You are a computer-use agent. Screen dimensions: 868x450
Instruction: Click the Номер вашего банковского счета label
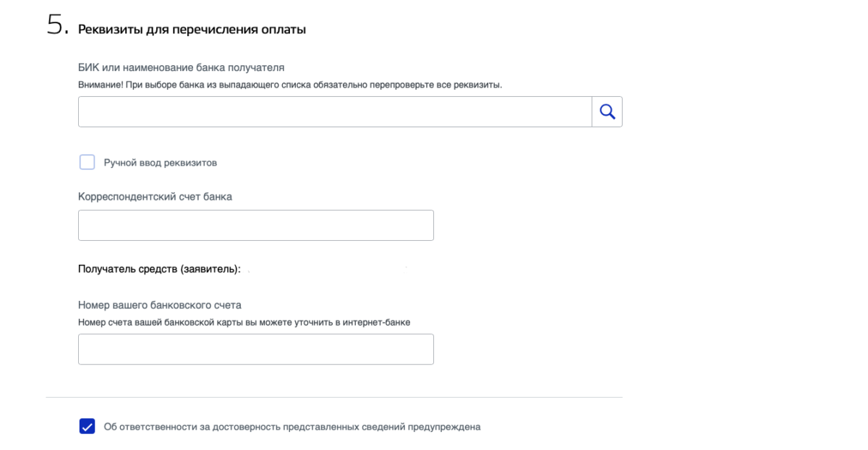point(159,305)
